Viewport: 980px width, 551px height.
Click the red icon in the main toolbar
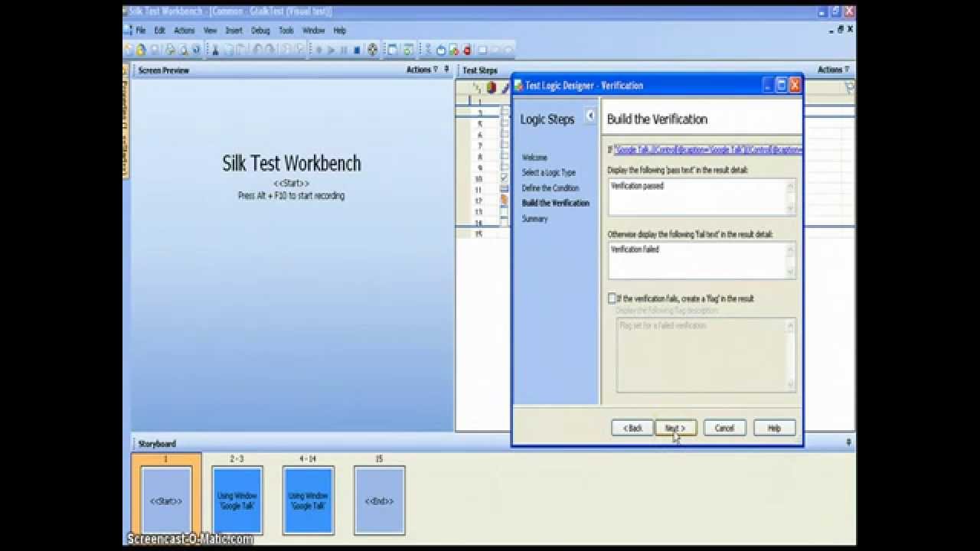pyautogui.click(x=467, y=50)
